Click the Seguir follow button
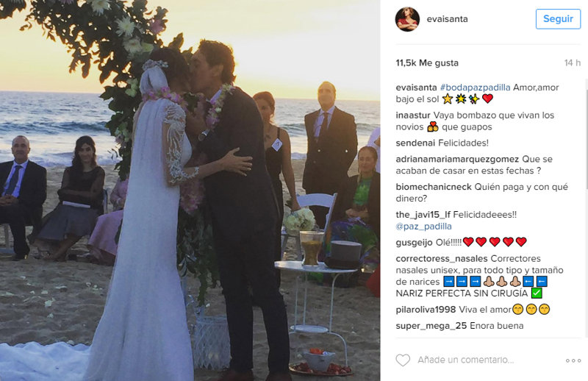This screenshot has width=588, height=381. (x=558, y=19)
